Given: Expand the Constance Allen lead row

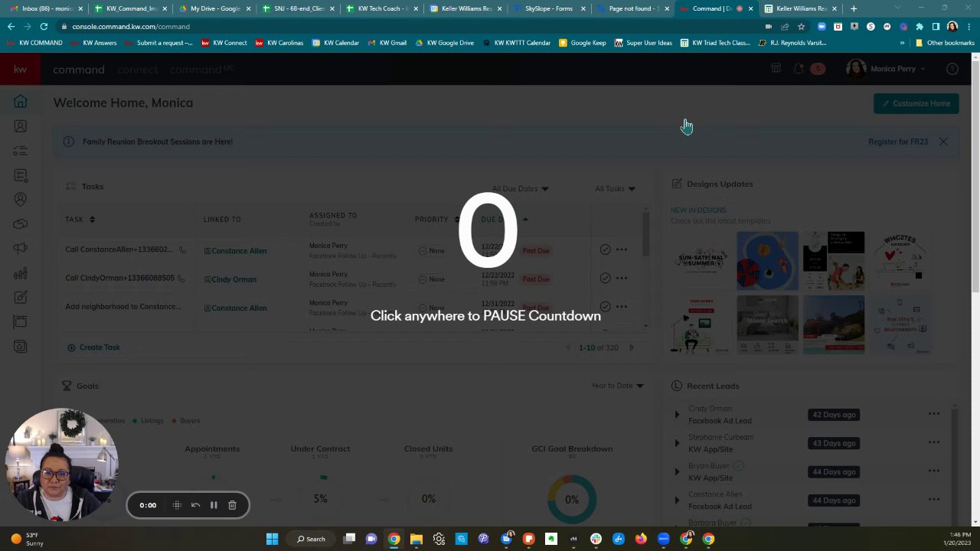Looking at the screenshot, I should point(677,500).
